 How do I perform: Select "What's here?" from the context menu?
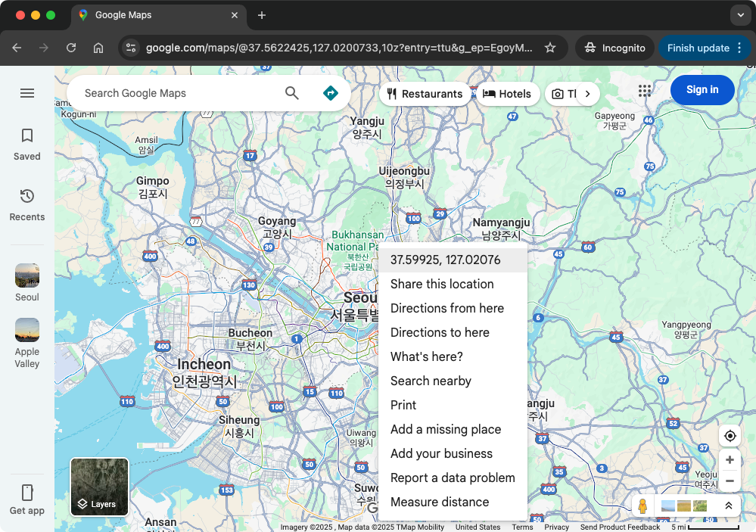pos(428,356)
